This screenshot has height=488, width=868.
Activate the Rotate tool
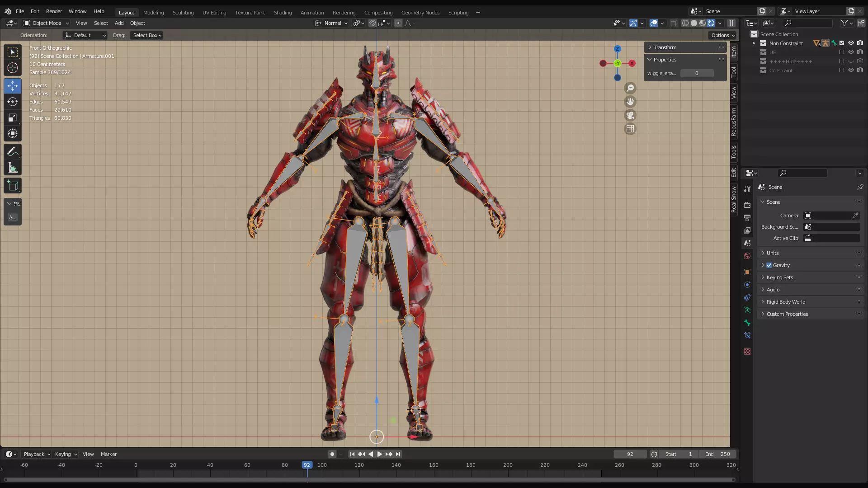point(13,102)
